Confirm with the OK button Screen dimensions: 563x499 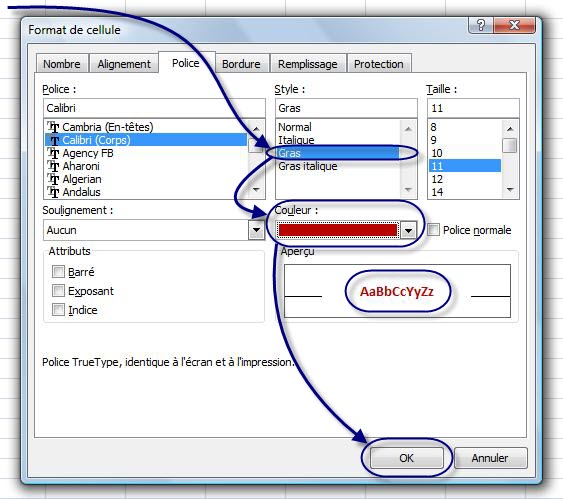point(406,458)
